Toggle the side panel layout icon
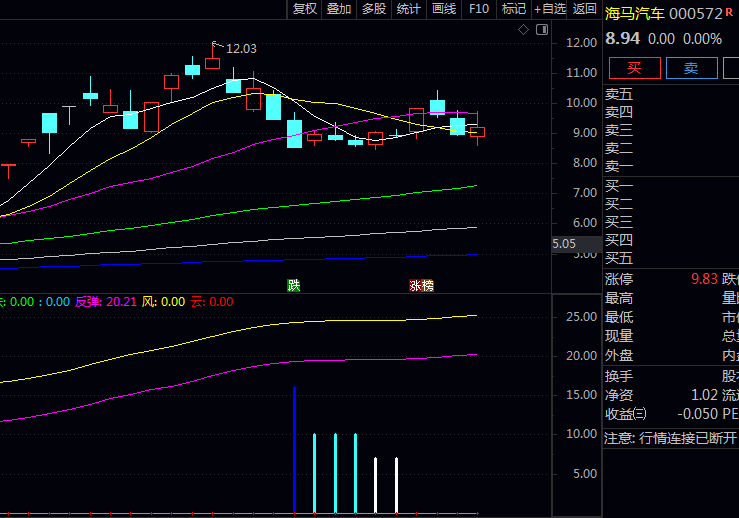The height and width of the screenshot is (518, 739). (541, 30)
